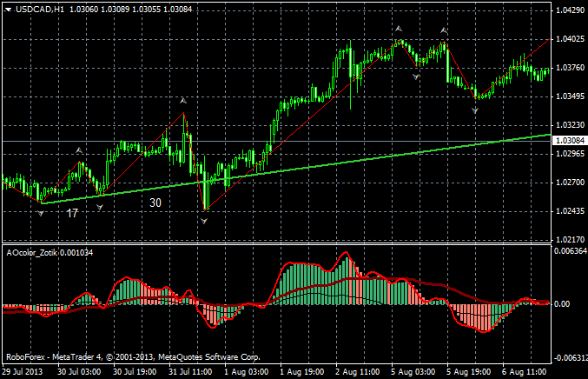Click the label '17' on the chart
The height and width of the screenshot is (379, 588).
tap(72, 214)
